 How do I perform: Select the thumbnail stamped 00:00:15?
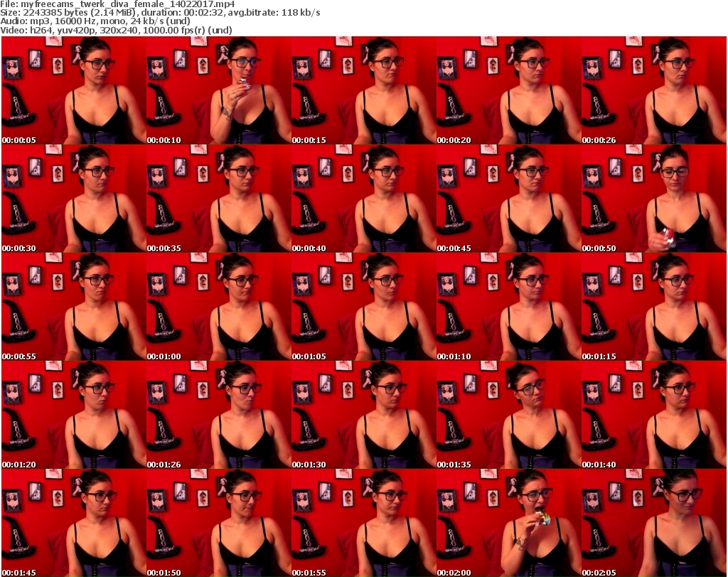coord(363,90)
